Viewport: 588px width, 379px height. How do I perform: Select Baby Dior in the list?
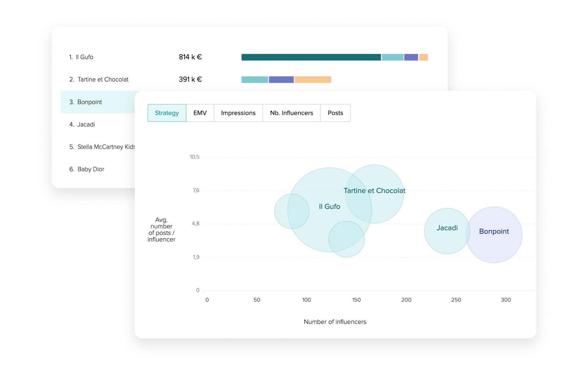coord(91,169)
